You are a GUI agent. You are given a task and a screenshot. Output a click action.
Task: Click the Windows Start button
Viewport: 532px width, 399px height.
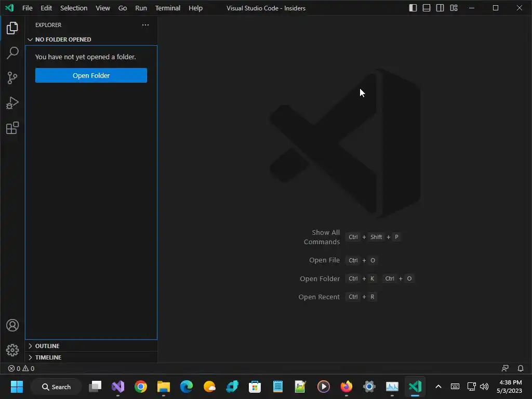point(17,387)
